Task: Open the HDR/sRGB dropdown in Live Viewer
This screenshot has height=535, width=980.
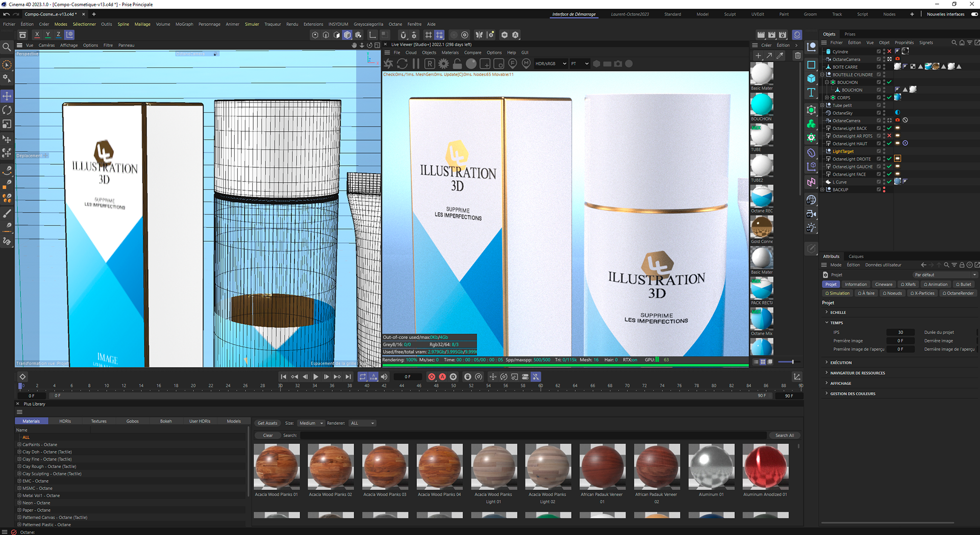Action: [550, 64]
